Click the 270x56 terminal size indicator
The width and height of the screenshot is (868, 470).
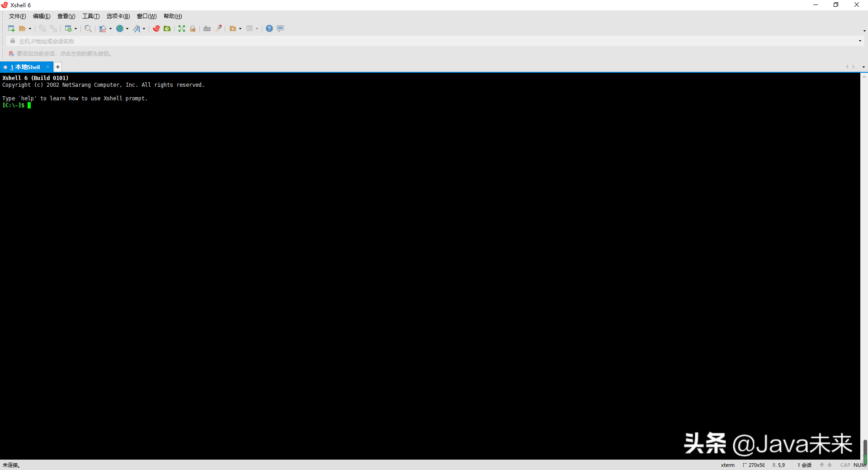(x=754, y=465)
